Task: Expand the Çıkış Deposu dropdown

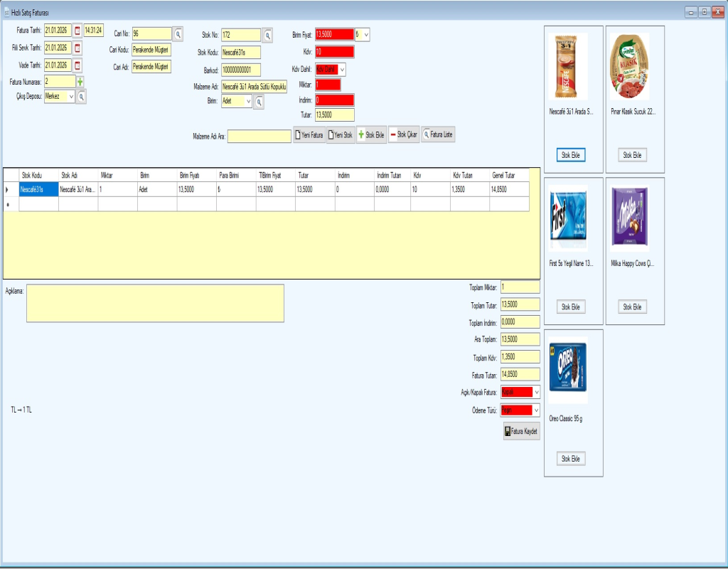Action: point(70,97)
